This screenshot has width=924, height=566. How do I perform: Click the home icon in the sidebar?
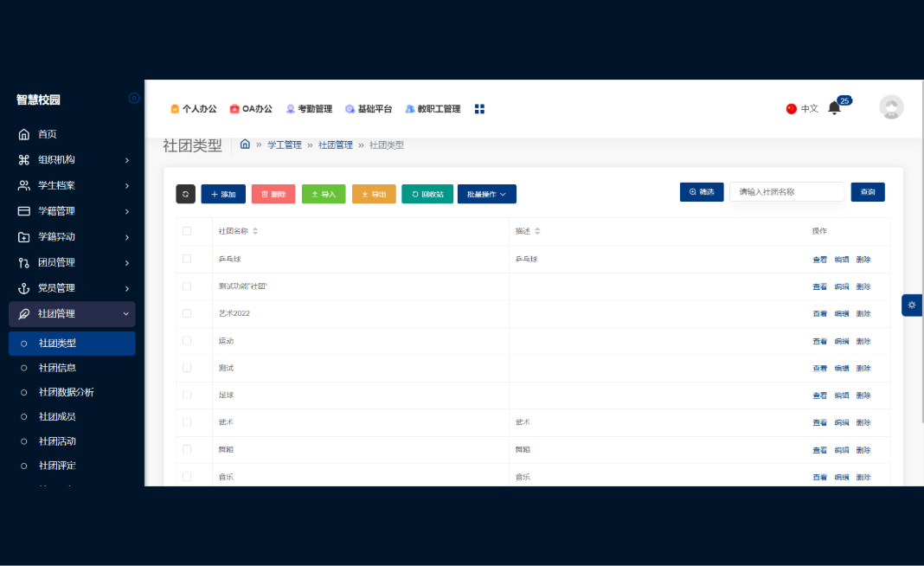[23, 134]
